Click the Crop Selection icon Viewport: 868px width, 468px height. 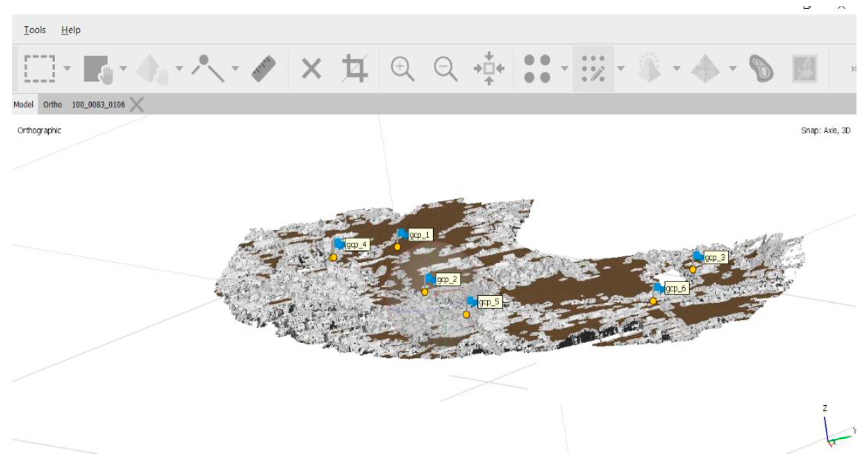(355, 69)
